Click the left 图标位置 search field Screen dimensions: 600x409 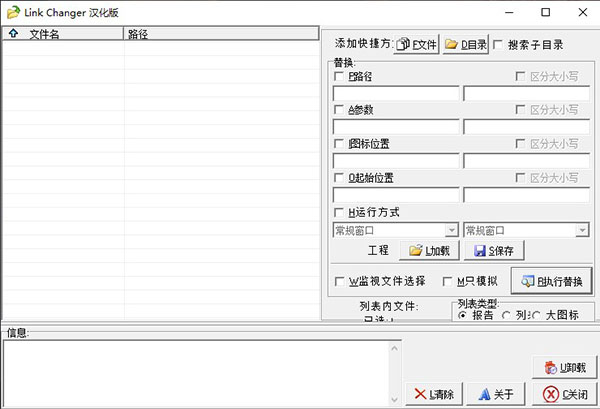[x=396, y=161]
